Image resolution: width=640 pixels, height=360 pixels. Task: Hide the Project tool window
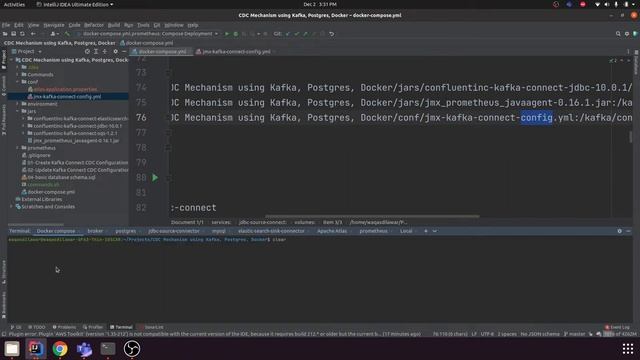tap(124, 51)
